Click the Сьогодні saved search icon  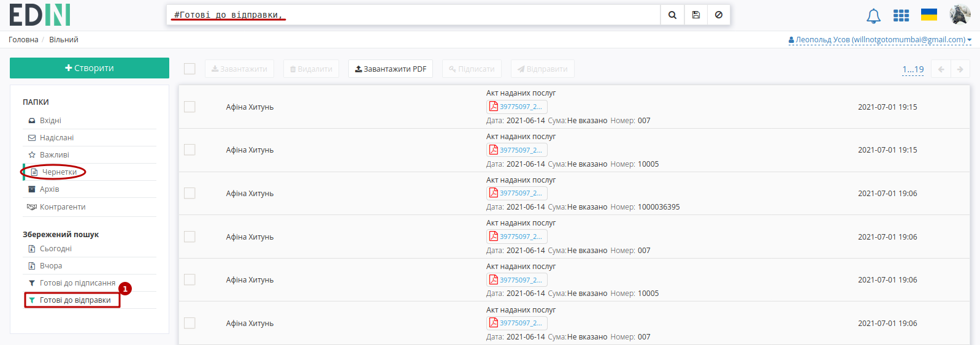tap(32, 249)
